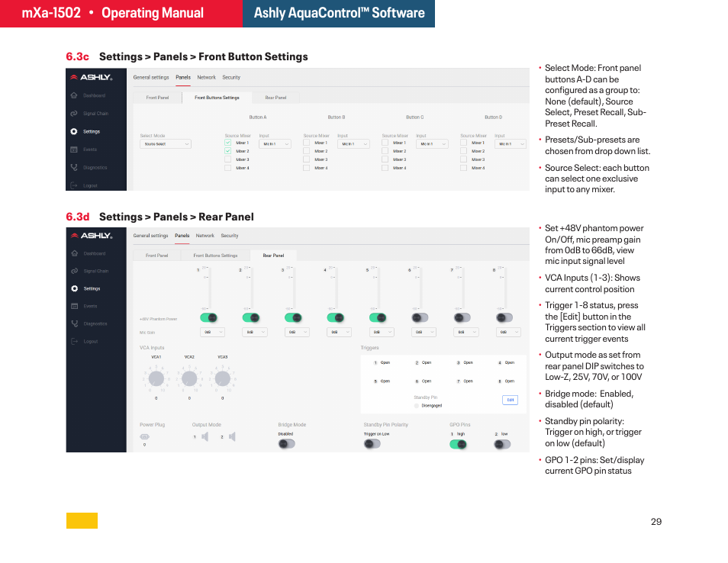728x563 pixels.
Task: Check Mixer 3 under Button A
Action: pos(228,159)
